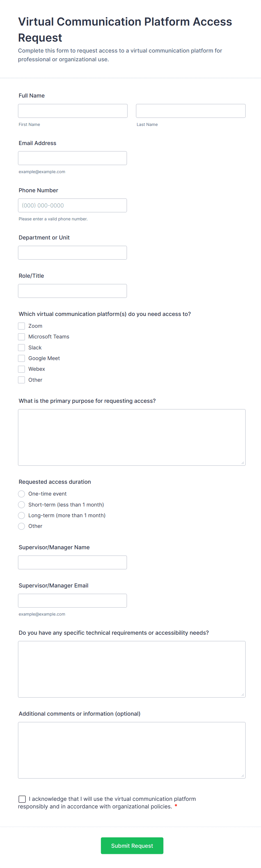The width and height of the screenshot is (261, 868).
Task: Tick the Microsoft Teams checkbox
Action: pyautogui.click(x=22, y=337)
